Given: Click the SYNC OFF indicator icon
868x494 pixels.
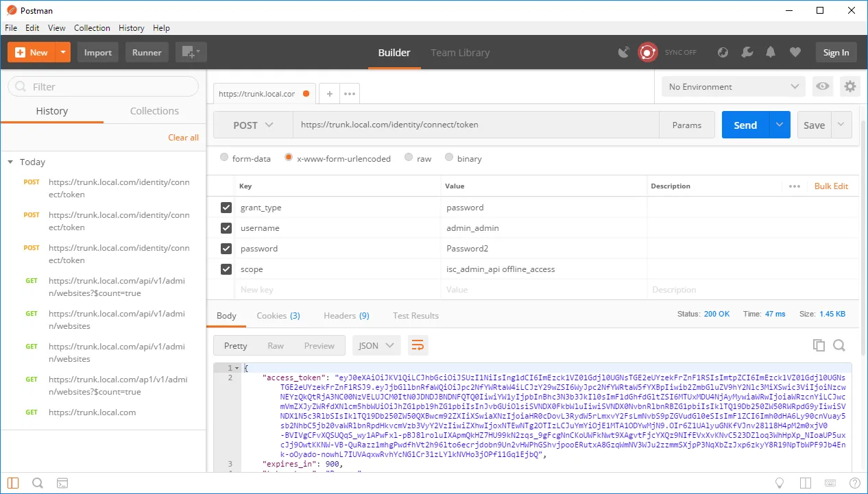Looking at the screenshot, I should [648, 52].
